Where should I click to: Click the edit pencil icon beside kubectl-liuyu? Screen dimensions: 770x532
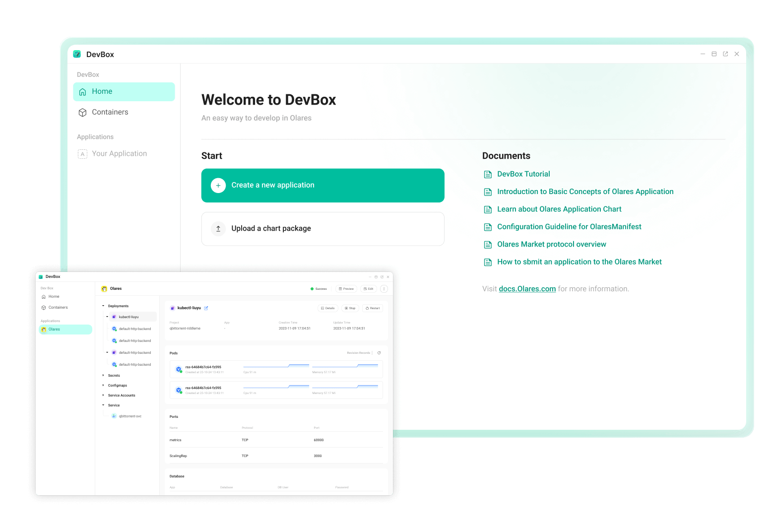click(206, 308)
